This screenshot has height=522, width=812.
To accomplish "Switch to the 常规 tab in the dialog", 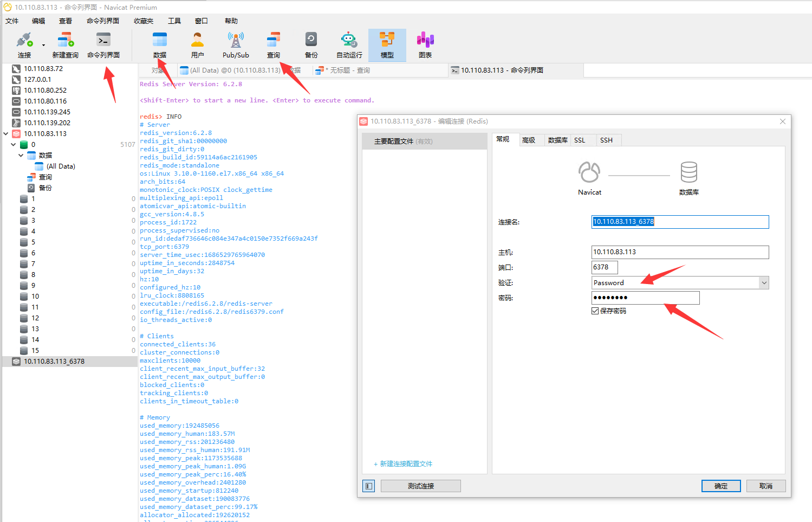I will [x=503, y=139].
